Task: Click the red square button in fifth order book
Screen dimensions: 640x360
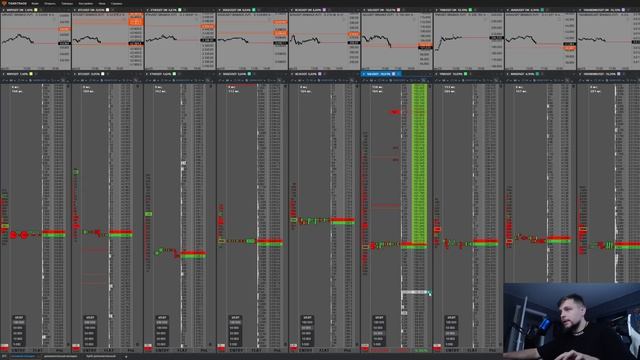Action: pos(293,347)
